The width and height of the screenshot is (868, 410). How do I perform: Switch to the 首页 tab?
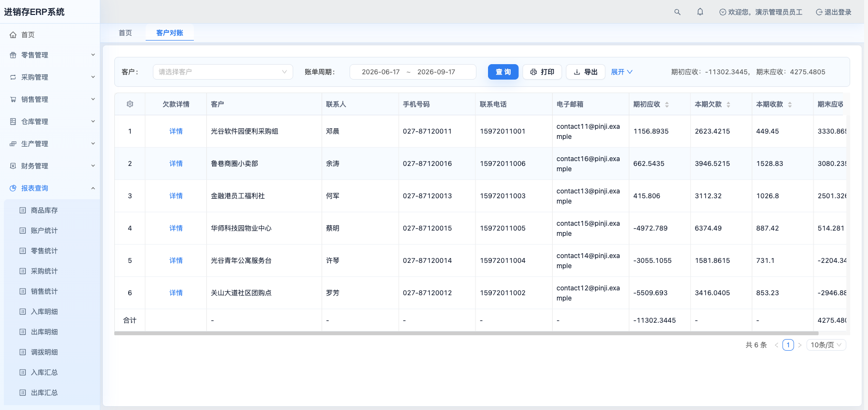(x=125, y=33)
